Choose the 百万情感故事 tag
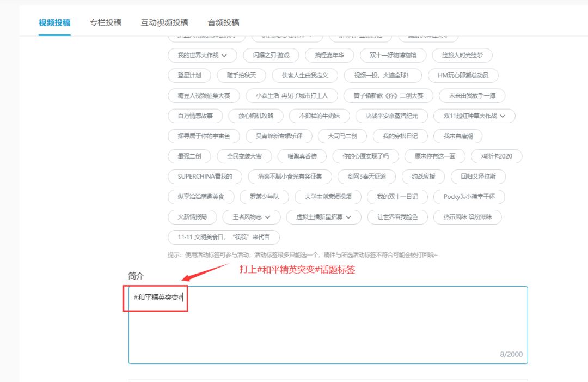This screenshot has height=382, width=588. pyautogui.click(x=195, y=116)
